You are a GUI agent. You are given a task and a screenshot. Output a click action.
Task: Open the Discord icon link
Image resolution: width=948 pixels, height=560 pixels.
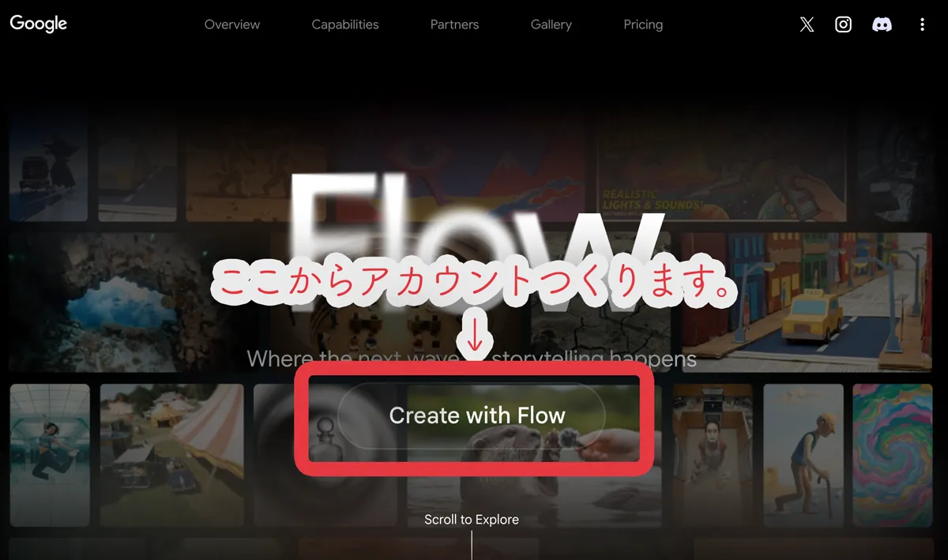pos(882,24)
